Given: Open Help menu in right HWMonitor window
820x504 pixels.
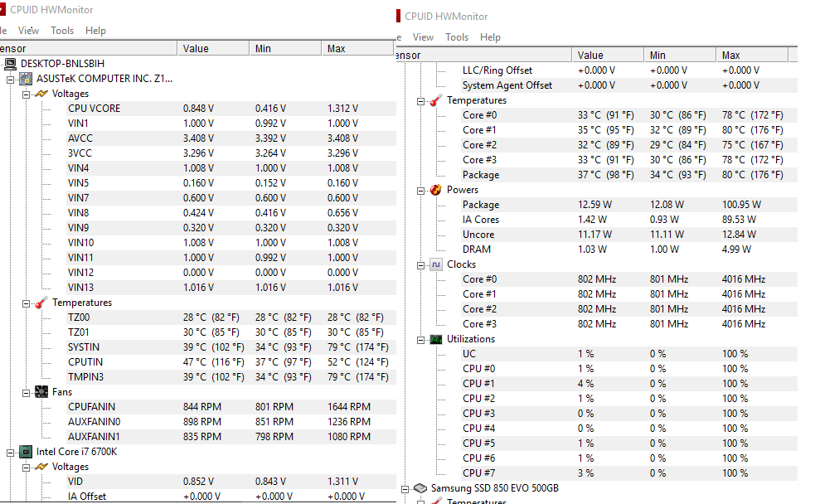Looking at the screenshot, I should (x=491, y=37).
